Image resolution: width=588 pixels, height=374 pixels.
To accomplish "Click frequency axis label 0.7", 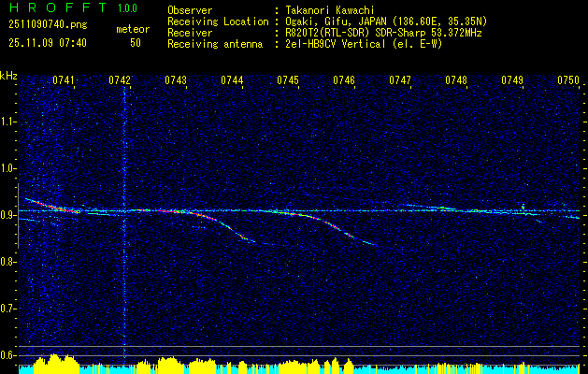I will [x=8, y=309].
